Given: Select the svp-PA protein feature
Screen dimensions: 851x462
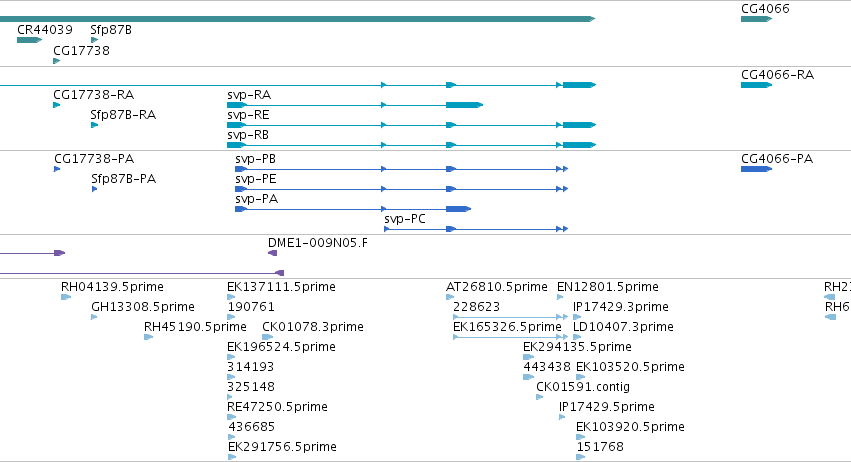Looking at the screenshot, I should 353,209.
